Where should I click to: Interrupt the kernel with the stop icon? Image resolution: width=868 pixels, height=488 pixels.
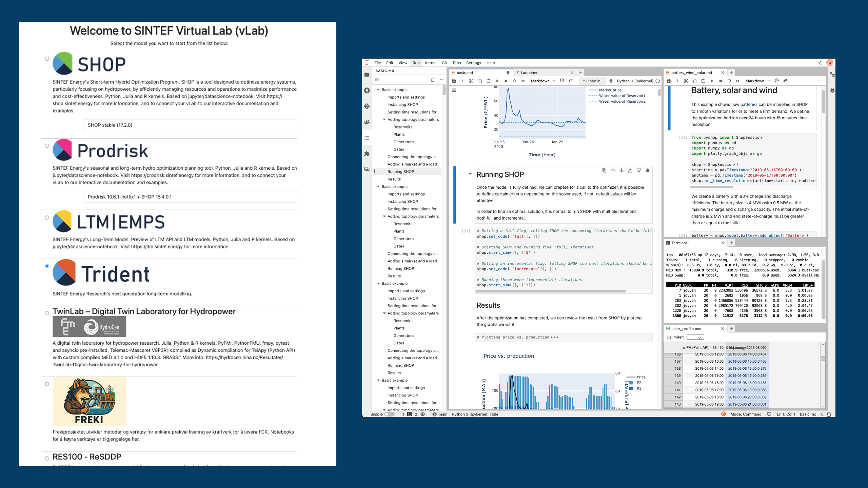coord(506,81)
